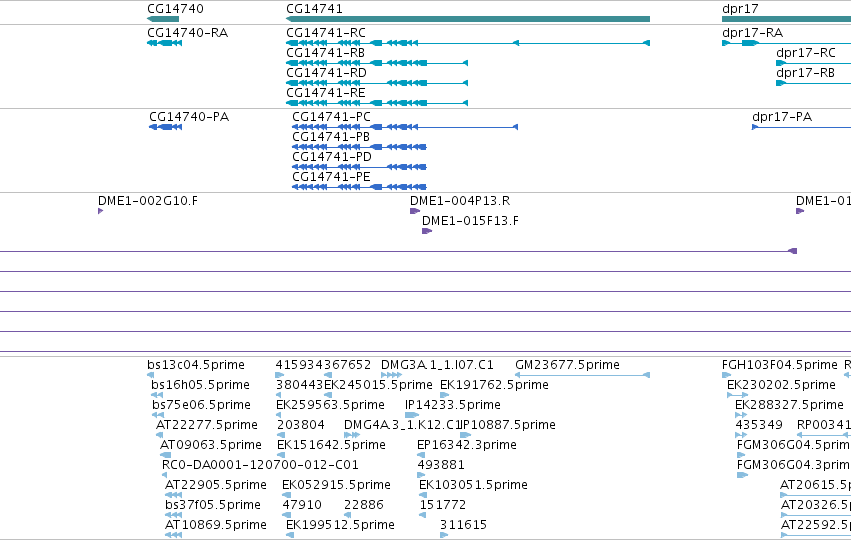
Task: Open the AT22905.5prime EST label
Action: [216, 485]
